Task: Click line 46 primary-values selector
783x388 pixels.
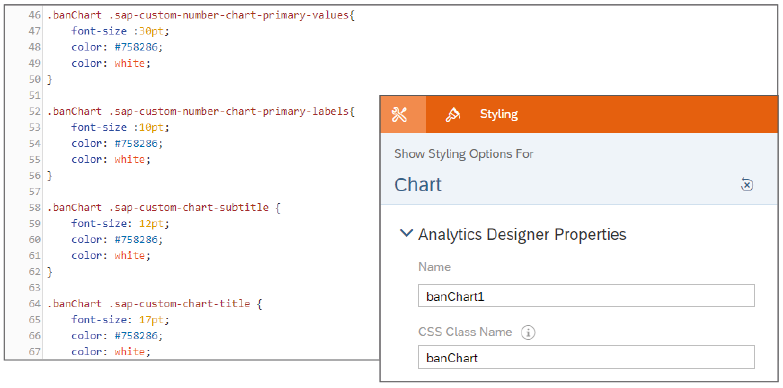Action: pyautogui.click(x=201, y=15)
